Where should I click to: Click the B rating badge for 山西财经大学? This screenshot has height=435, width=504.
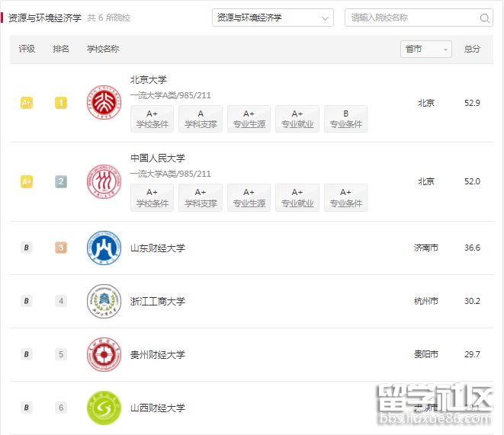coord(27,408)
